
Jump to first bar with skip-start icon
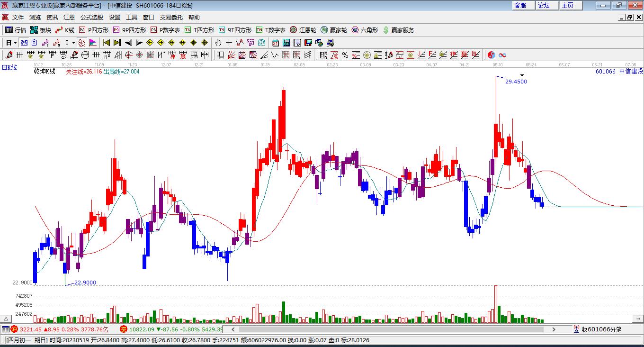point(107,43)
